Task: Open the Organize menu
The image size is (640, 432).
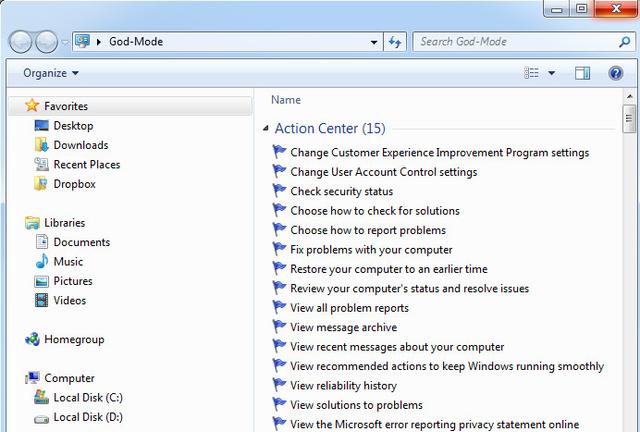Action: tap(51, 73)
